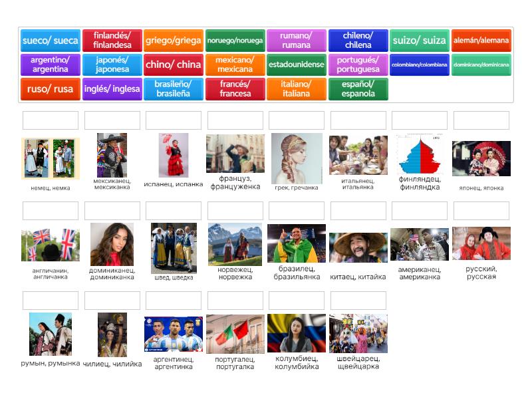Click the Portuguese flag image
Image resolution: width=532 pixels, height=399 pixels.
coord(235,334)
